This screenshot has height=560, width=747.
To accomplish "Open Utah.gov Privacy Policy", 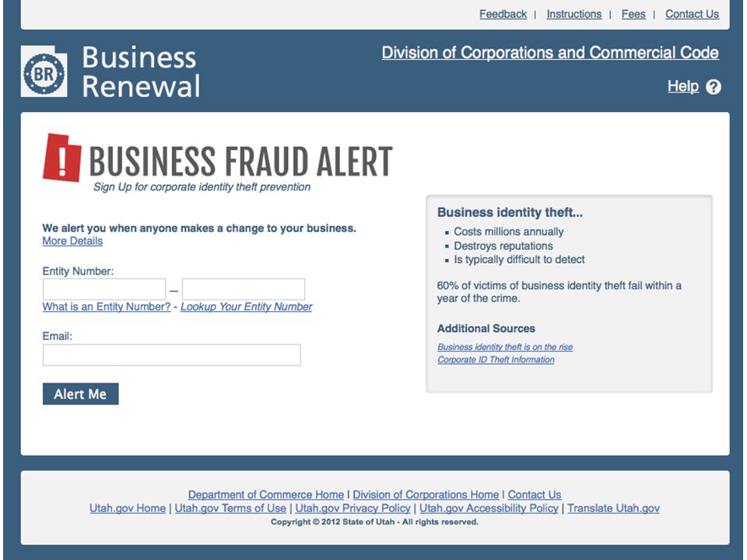I will click(352, 508).
